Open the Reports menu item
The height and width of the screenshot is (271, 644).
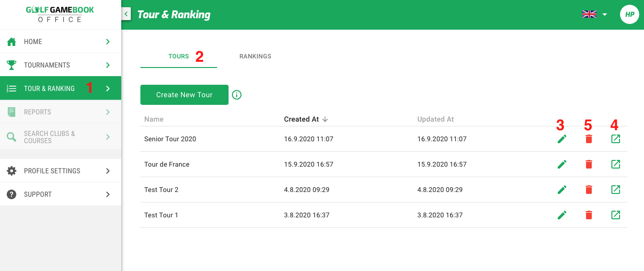click(x=60, y=112)
